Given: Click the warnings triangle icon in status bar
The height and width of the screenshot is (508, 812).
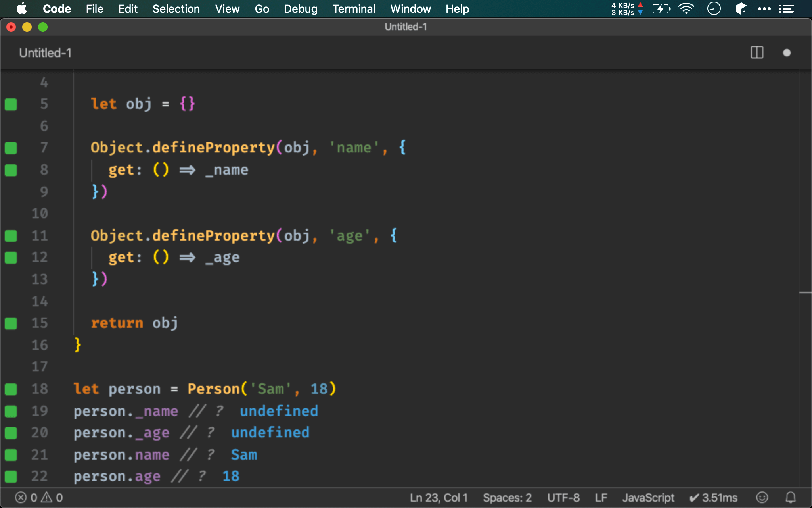Looking at the screenshot, I should pos(47,497).
